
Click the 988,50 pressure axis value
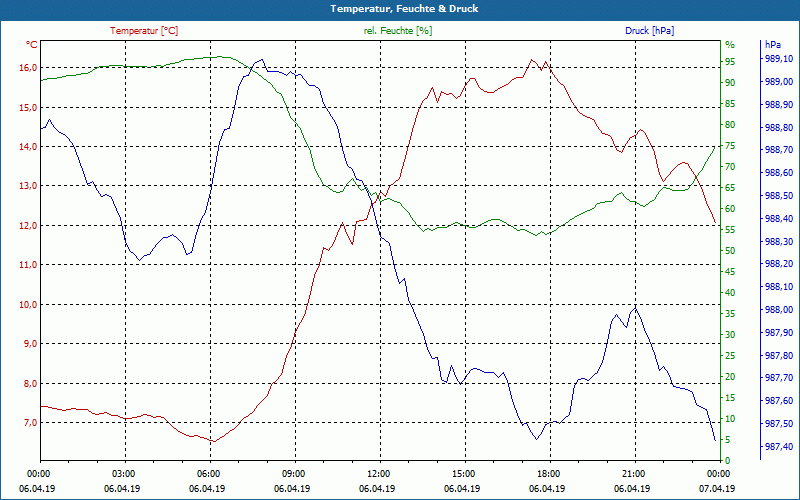[x=779, y=196]
